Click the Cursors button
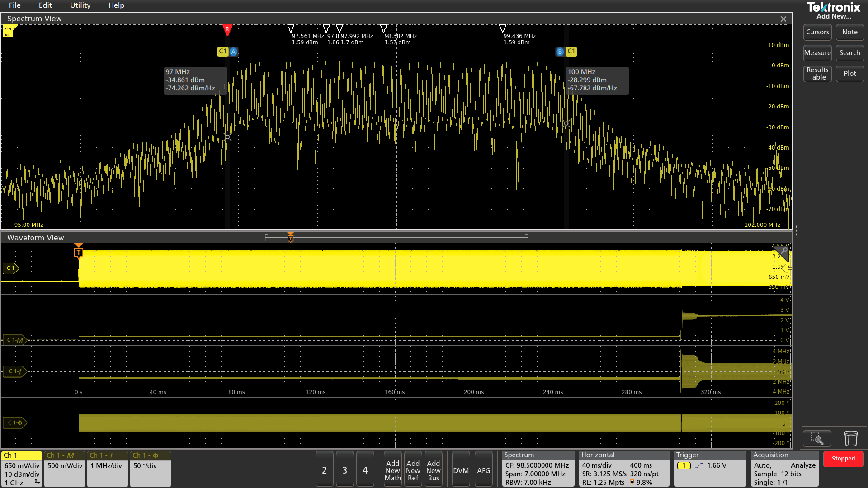868x488 pixels. click(817, 32)
